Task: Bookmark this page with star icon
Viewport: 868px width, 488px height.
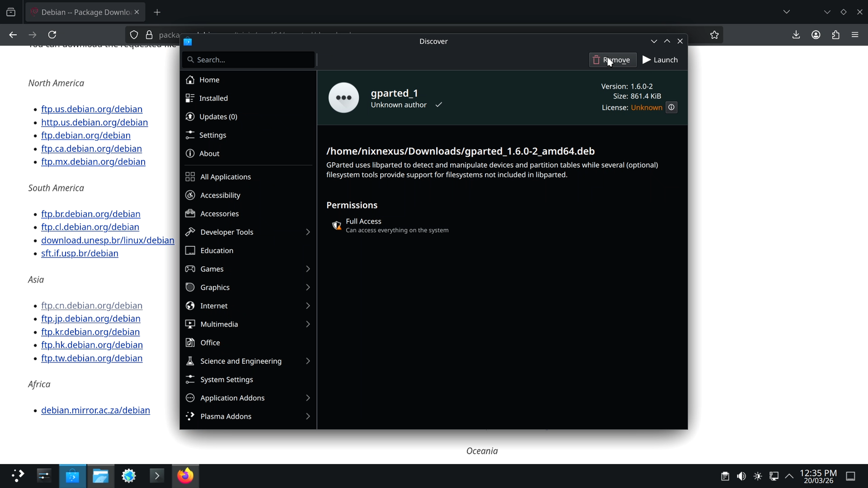Action: 714,35
